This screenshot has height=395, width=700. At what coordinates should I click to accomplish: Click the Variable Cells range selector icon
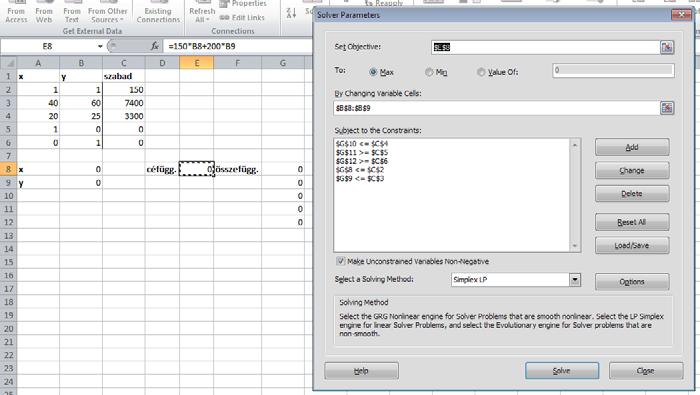tap(667, 108)
